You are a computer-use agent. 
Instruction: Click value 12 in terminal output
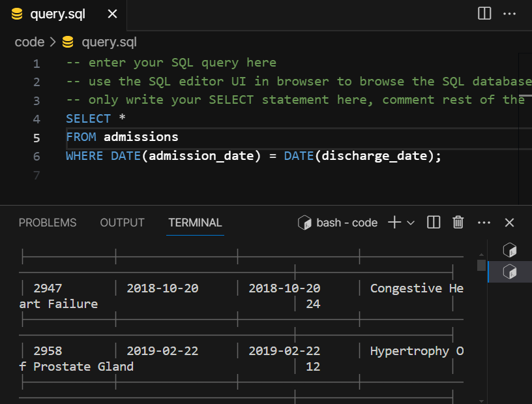tap(313, 367)
